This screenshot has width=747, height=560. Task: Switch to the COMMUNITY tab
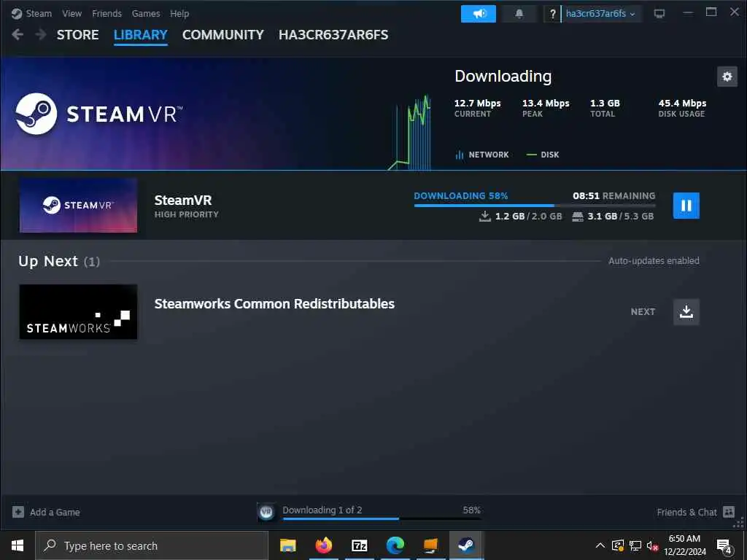point(223,35)
